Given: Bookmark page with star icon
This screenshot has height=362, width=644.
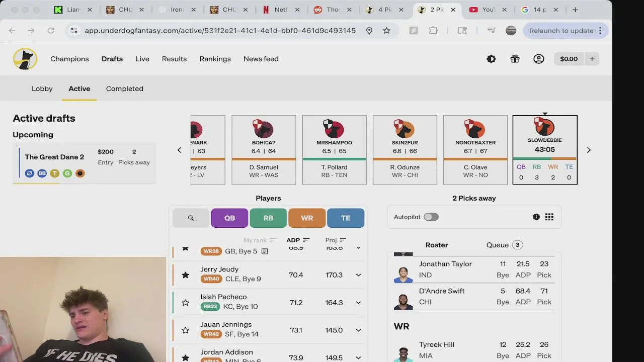Looking at the screenshot, I should [386, 31].
